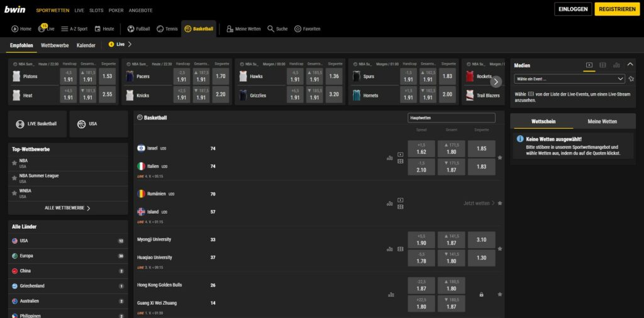
Task: Select the court view icon in Medien
Action: (602, 65)
